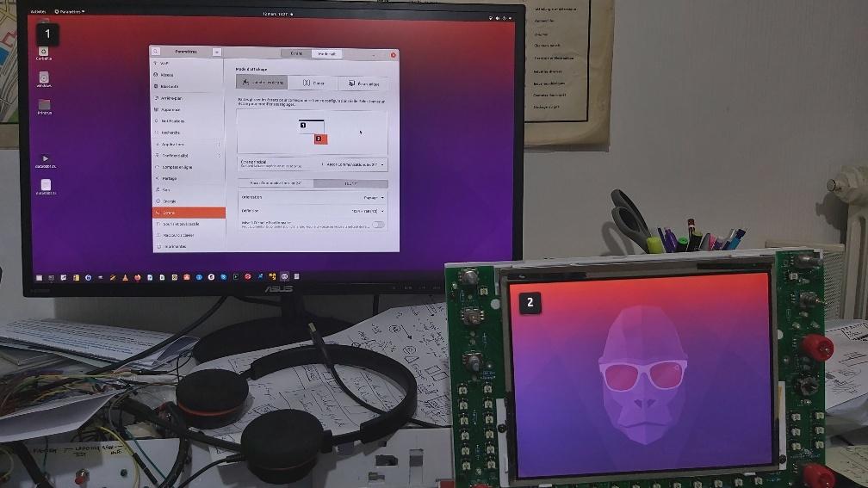Open the hamburger menu next to Paramètres
Viewport: 868px width, 488px height.
click(x=216, y=52)
